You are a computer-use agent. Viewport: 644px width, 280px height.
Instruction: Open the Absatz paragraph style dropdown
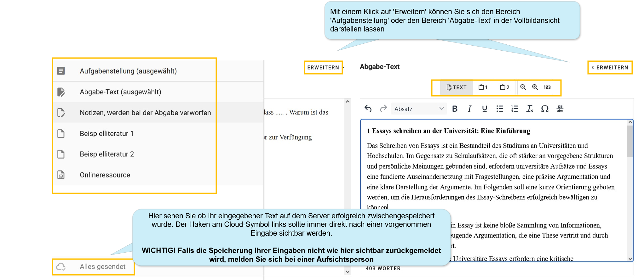[x=419, y=109]
